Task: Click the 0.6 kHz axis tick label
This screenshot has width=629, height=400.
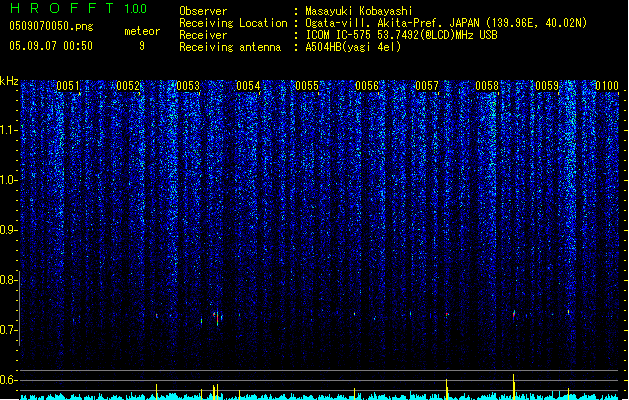Action: [8, 380]
